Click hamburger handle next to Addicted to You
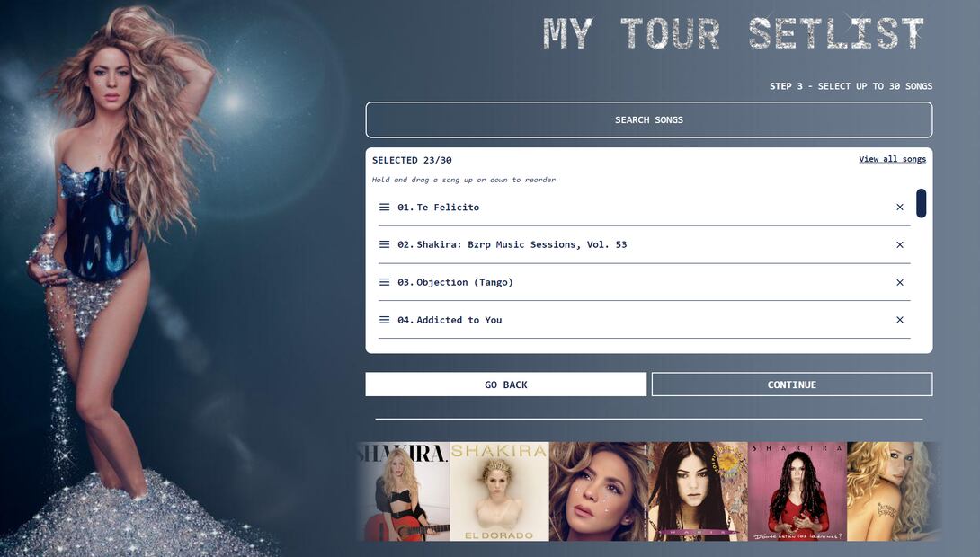 [385, 319]
